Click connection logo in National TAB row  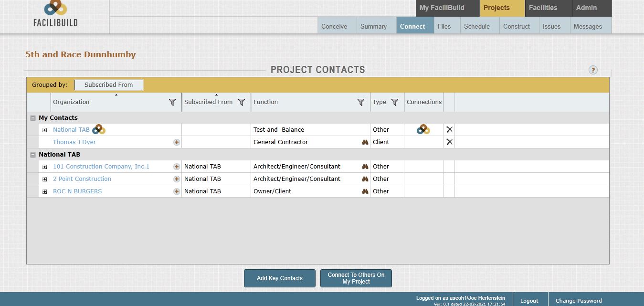pos(423,129)
